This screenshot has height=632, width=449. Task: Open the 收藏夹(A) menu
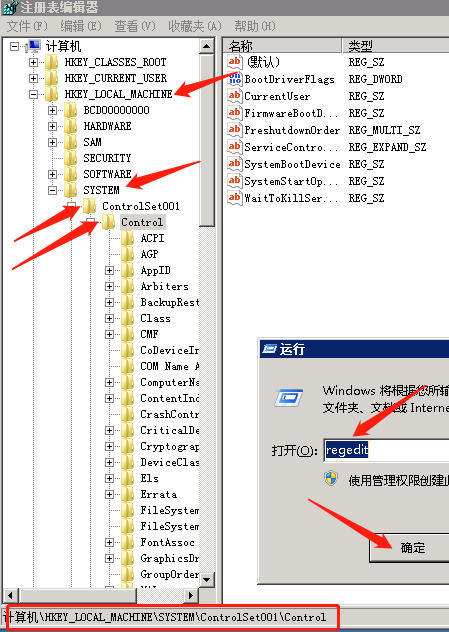point(195,26)
